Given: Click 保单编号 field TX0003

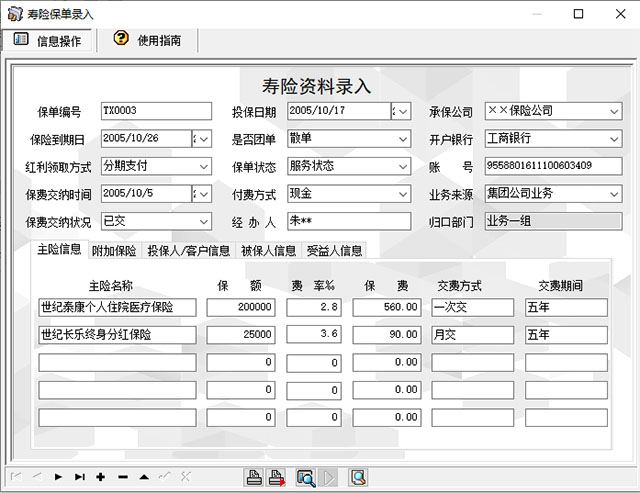Looking at the screenshot, I should [156, 111].
